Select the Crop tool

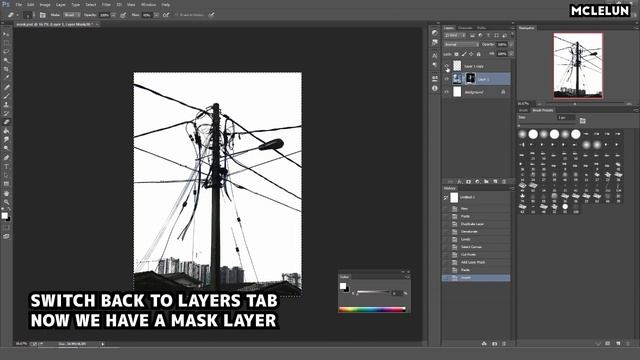(6, 69)
